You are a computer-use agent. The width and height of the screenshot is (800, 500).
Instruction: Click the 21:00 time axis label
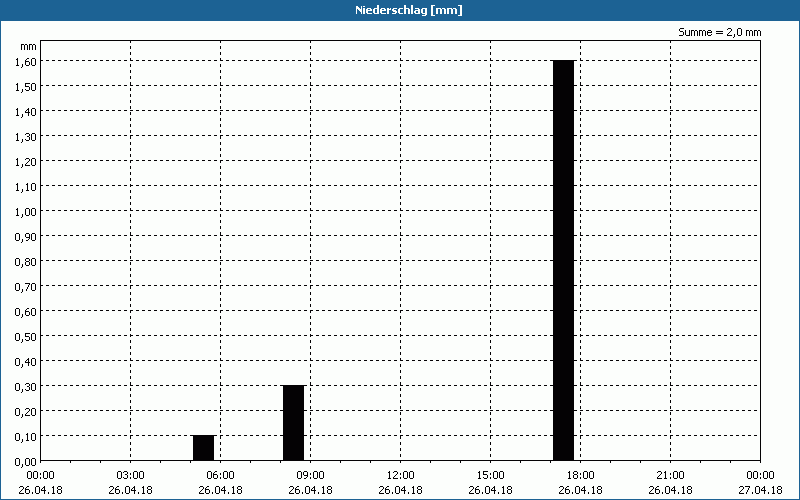670,476
